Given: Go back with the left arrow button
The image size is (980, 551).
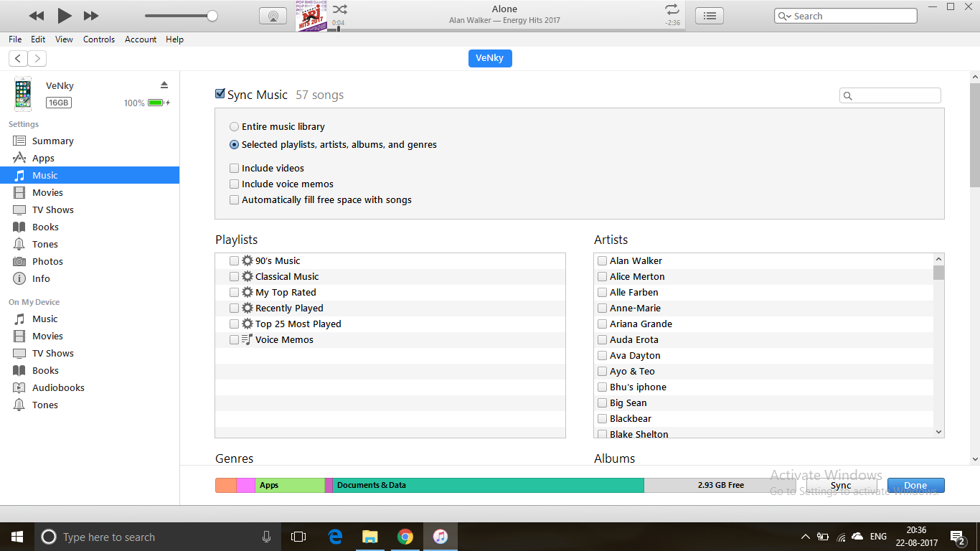Looking at the screenshot, I should click(18, 59).
